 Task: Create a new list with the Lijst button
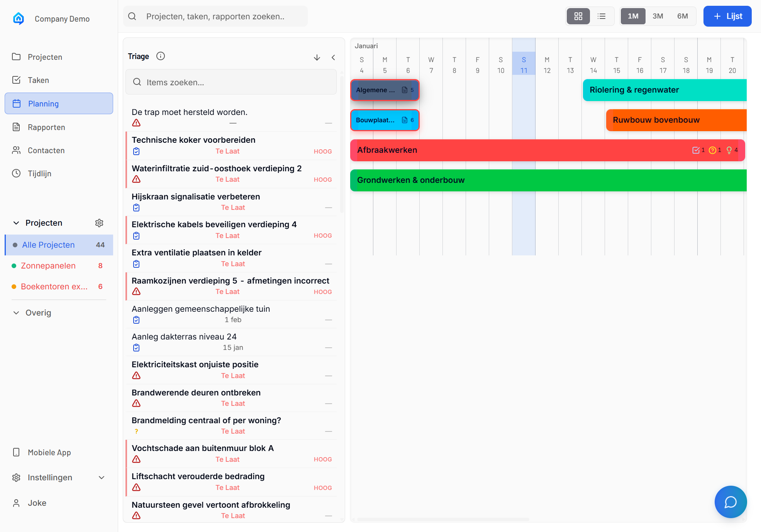727,16
